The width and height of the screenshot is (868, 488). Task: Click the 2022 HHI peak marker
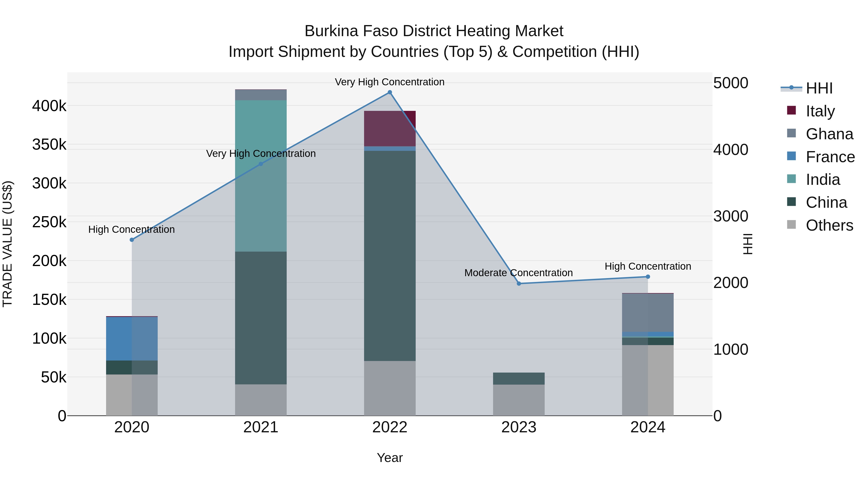pyautogui.click(x=390, y=92)
